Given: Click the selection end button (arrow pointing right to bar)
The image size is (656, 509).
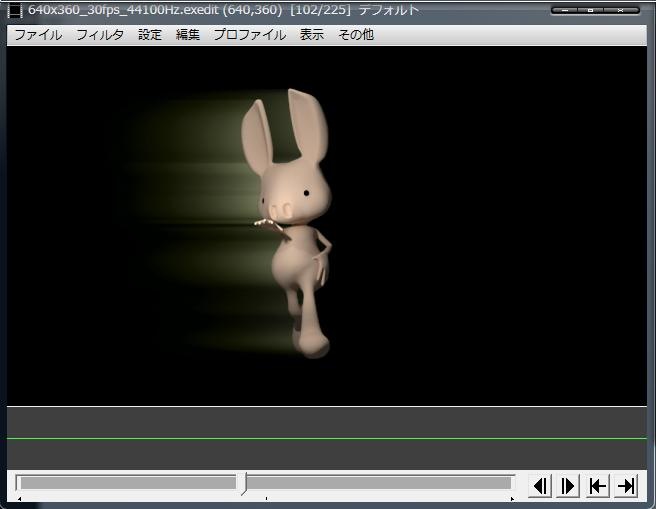Looking at the screenshot, I should coord(626,486).
